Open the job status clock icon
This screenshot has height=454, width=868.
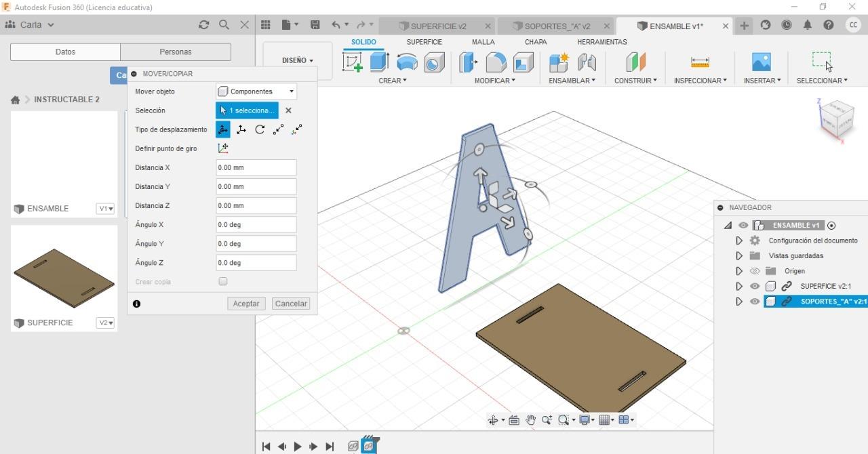click(787, 25)
